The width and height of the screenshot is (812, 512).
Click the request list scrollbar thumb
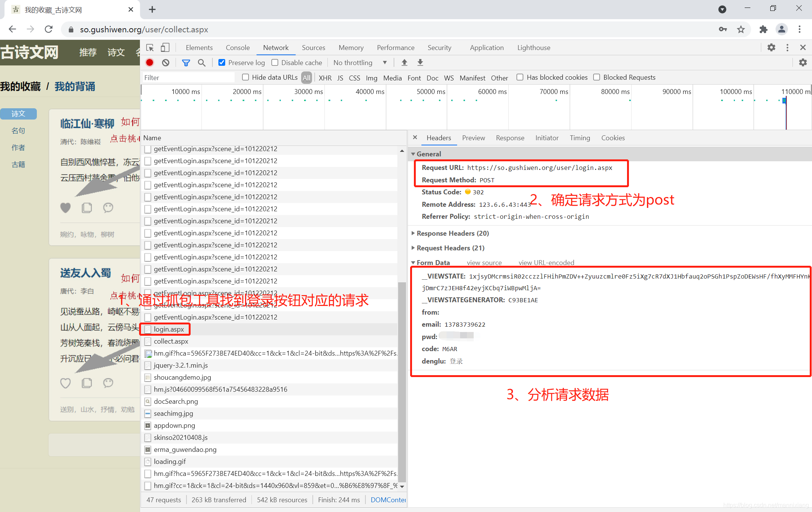point(402,382)
